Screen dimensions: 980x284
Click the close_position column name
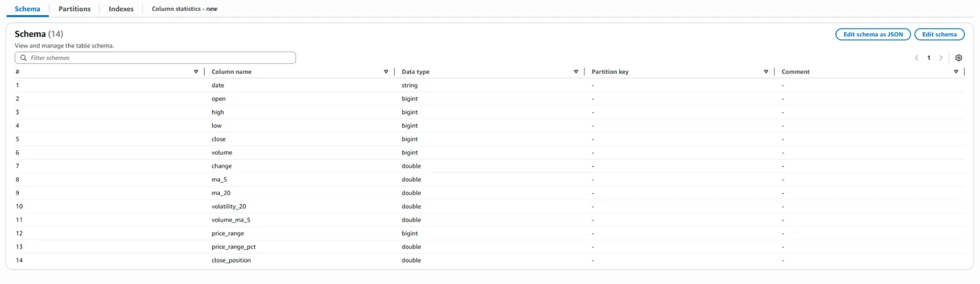tap(231, 260)
